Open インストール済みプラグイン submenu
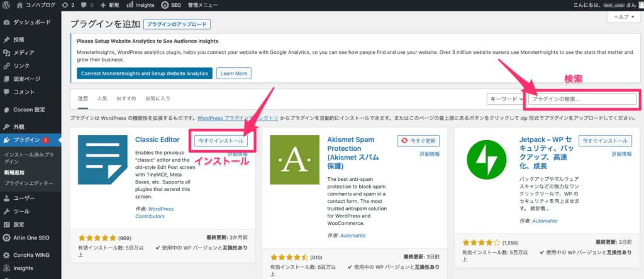Screen dimensions: 644x279 click(x=29, y=158)
